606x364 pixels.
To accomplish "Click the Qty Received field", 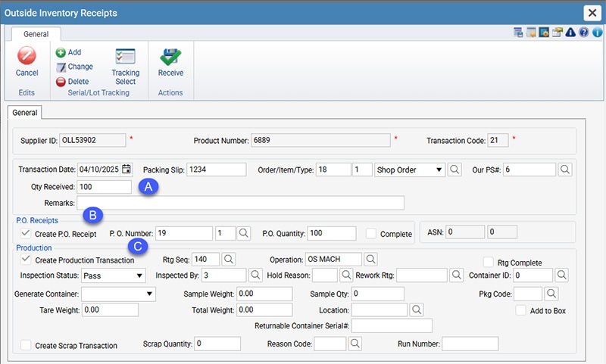I will pyautogui.click(x=105, y=187).
